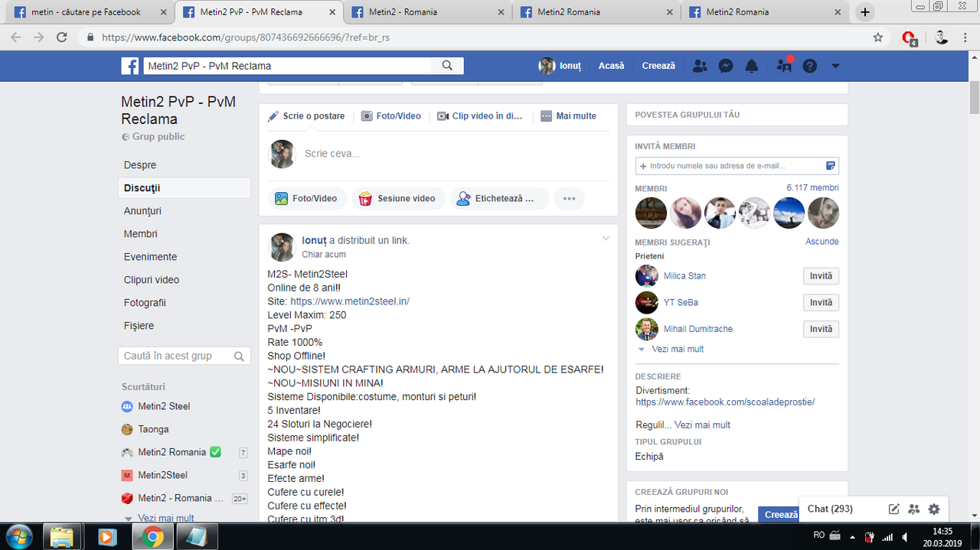Viewport: 980px width, 550px height.
Task: Open friend requests icon in header
Action: pos(700,66)
